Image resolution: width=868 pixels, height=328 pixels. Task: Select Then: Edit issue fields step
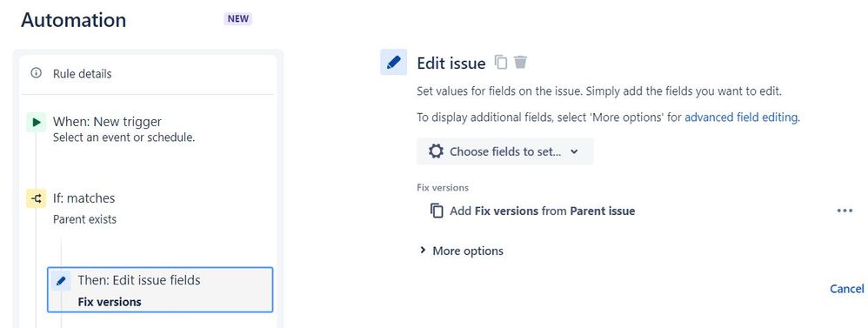click(x=160, y=291)
